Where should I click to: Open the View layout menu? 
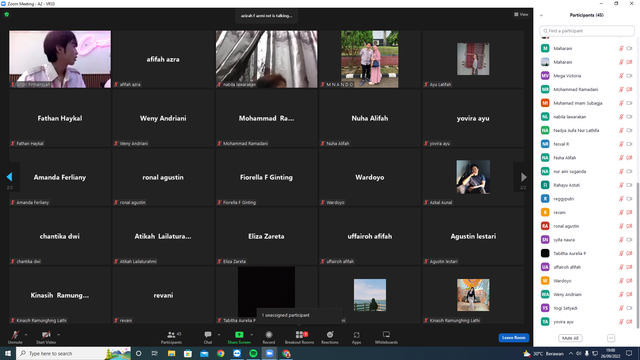tap(521, 14)
